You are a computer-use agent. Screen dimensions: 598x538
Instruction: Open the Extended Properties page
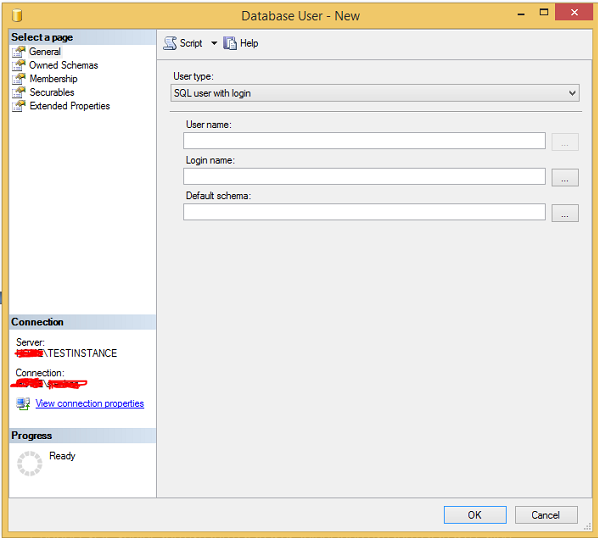[x=69, y=106]
